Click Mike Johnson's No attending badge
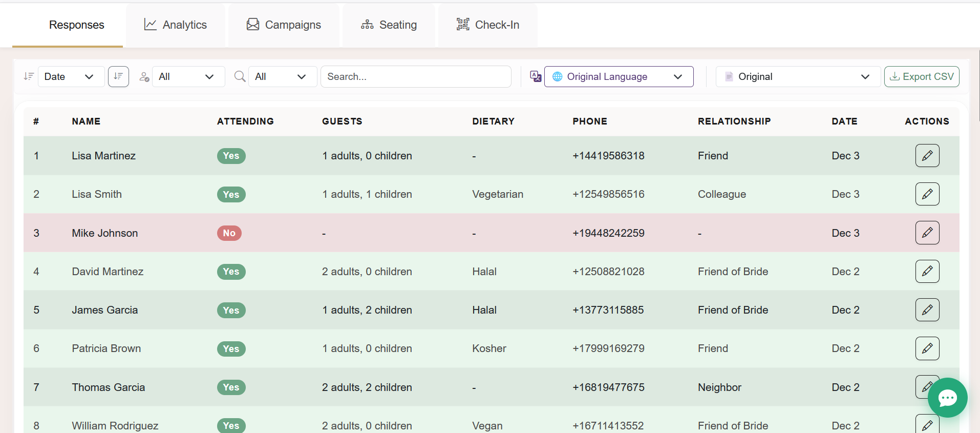The width and height of the screenshot is (980, 433). point(229,233)
